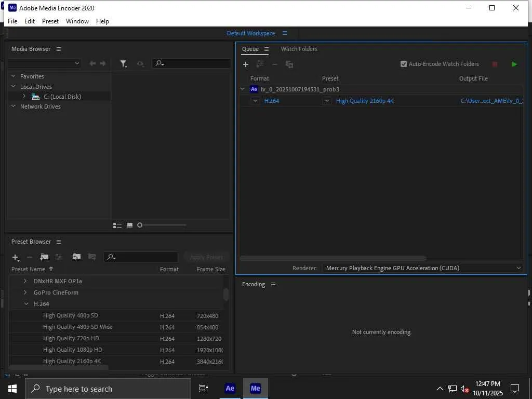Click the output file path link
The image size is (532, 399).
pos(491,101)
